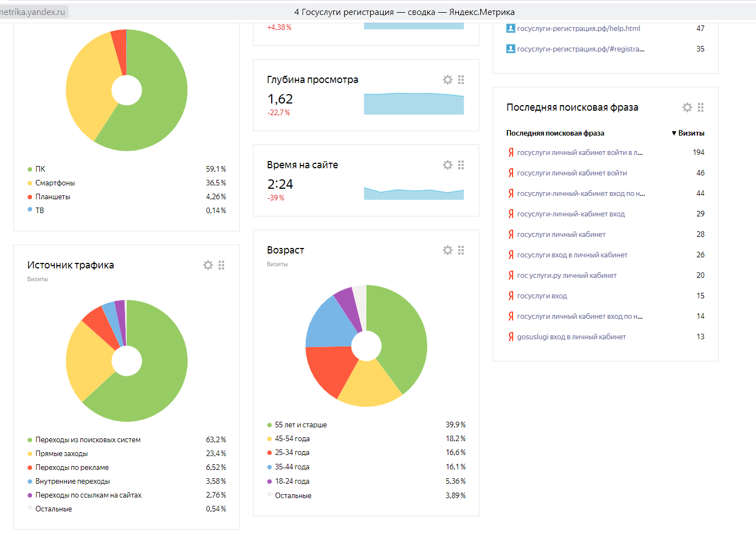Grab the drag handle of Глубина просмотра widget
Viewport: 756px width, 533px height.
pos(461,80)
